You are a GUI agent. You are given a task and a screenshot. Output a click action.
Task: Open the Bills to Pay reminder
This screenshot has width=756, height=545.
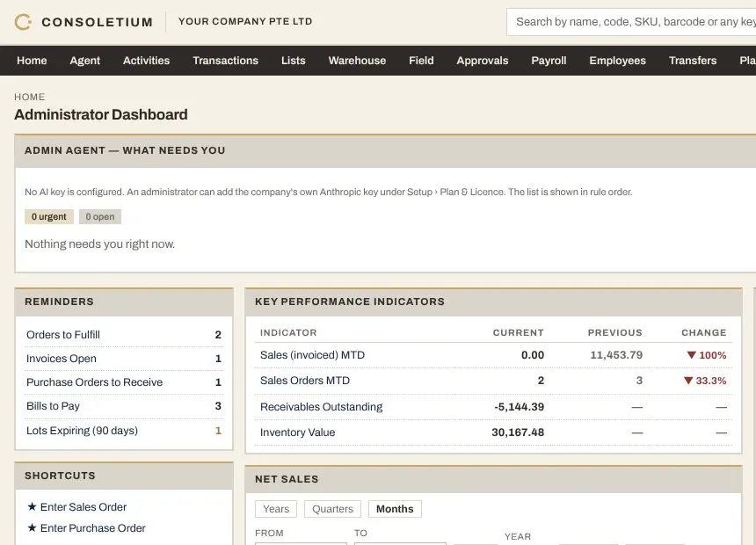pos(123,406)
